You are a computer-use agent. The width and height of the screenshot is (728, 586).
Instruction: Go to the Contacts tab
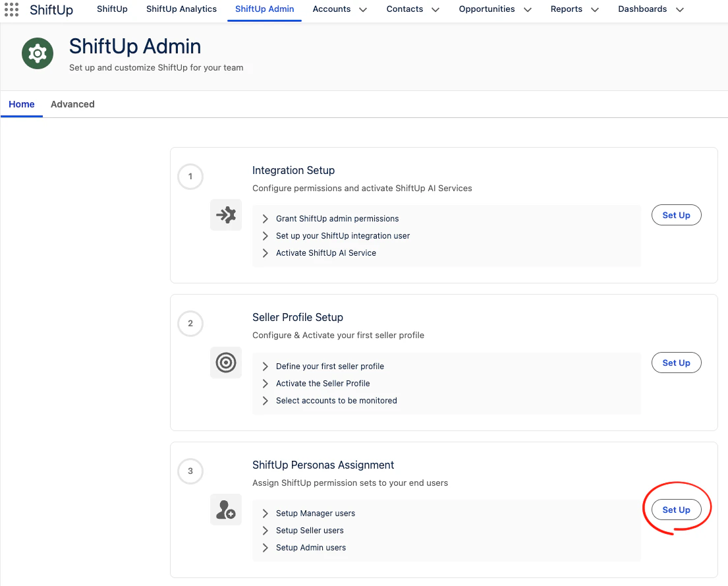[x=405, y=9]
